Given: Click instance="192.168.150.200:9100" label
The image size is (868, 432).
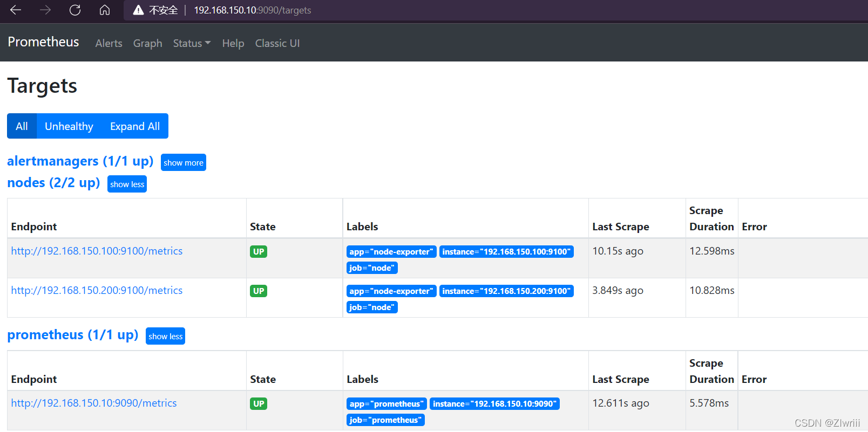Looking at the screenshot, I should [506, 291].
